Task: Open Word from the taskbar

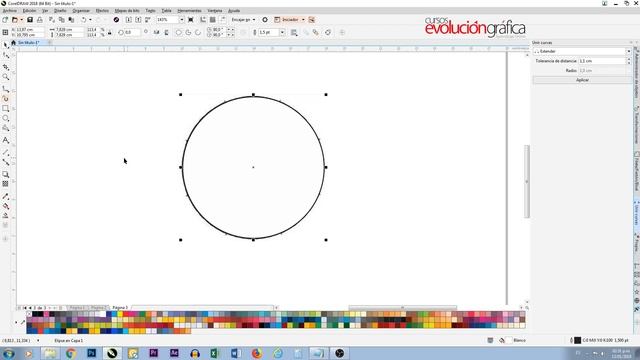Action: point(236,353)
